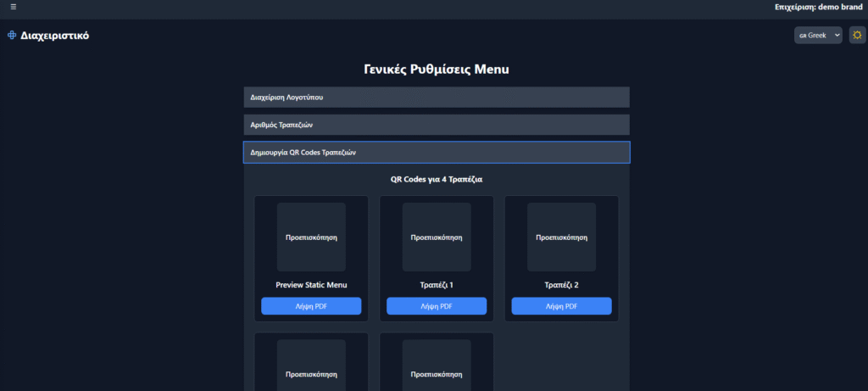The height and width of the screenshot is (391, 868).
Task: Click the Διαχειριστικό title text
Action: pos(55,36)
